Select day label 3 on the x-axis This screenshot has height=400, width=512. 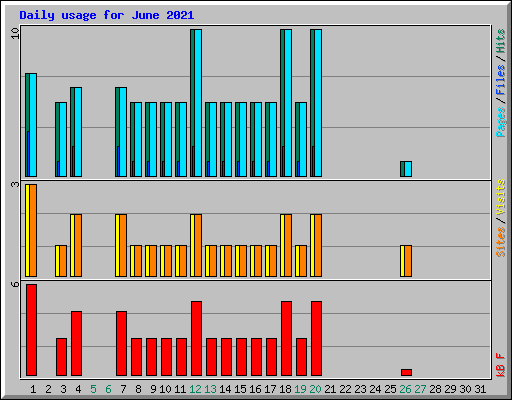(x=63, y=389)
